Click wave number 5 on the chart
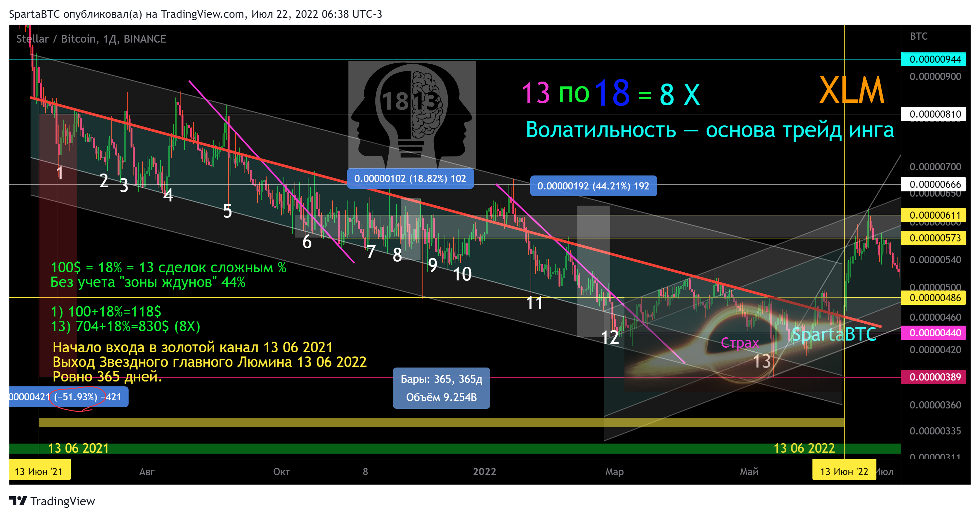Screen dimensions: 980x517 (228, 211)
